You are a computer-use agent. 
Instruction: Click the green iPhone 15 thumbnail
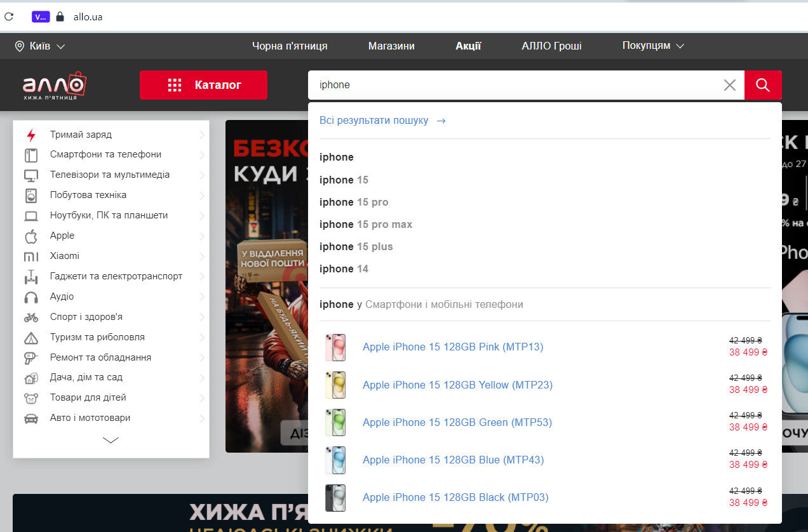[335, 422]
